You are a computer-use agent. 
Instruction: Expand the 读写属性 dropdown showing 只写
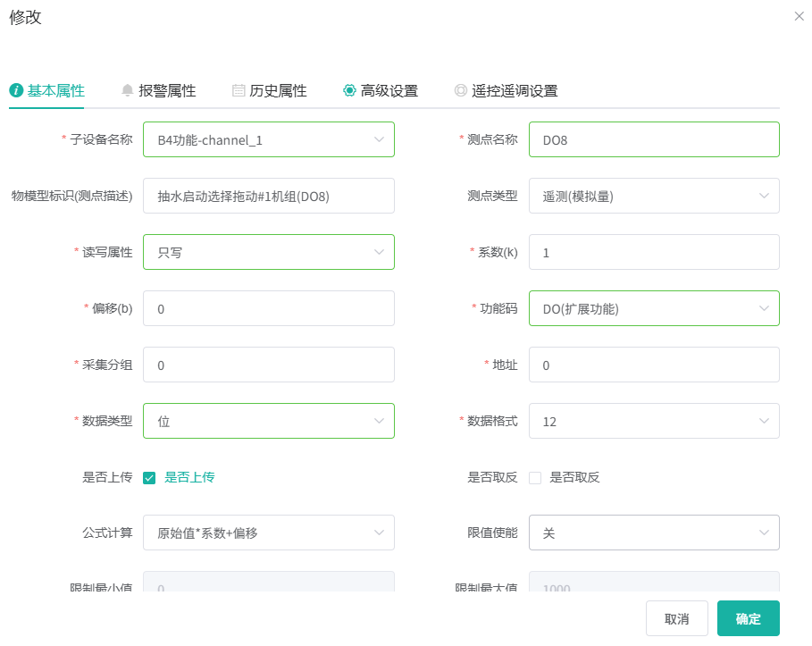268,252
